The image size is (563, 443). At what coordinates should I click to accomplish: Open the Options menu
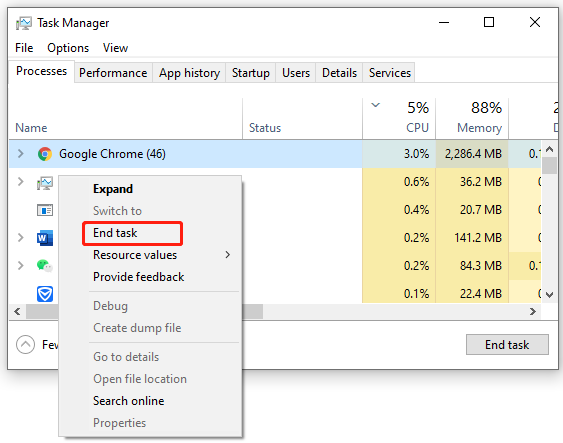[68, 48]
